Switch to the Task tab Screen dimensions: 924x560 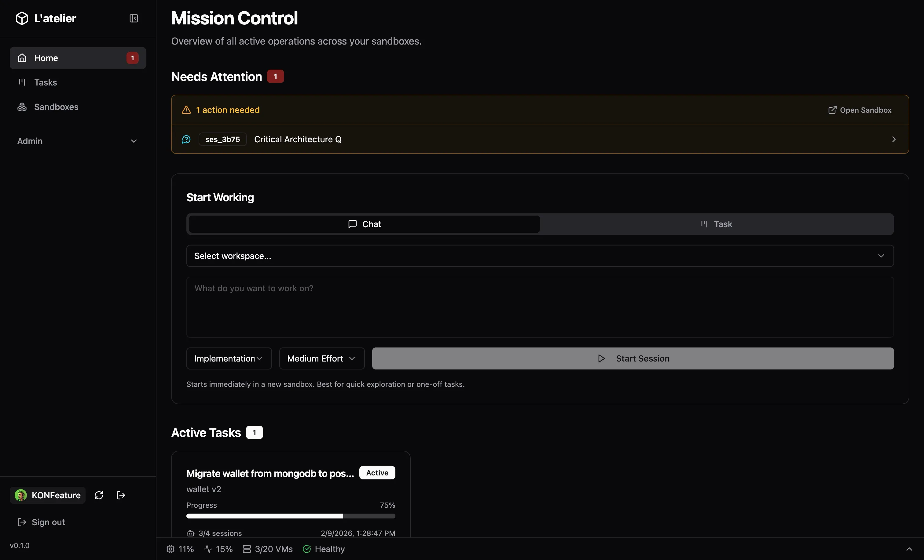click(717, 224)
